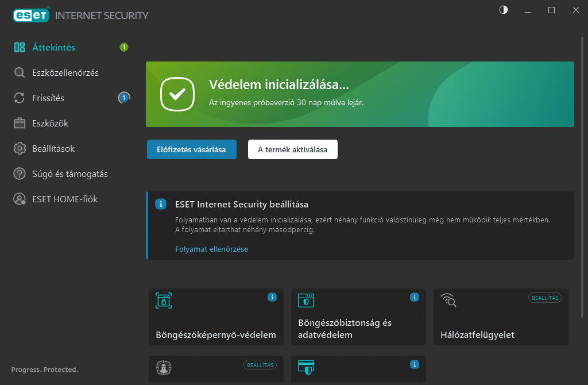The width and height of the screenshot is (588, 385).
Task: Click Előfizetés vásárlása button
Action: pos(192,149)
